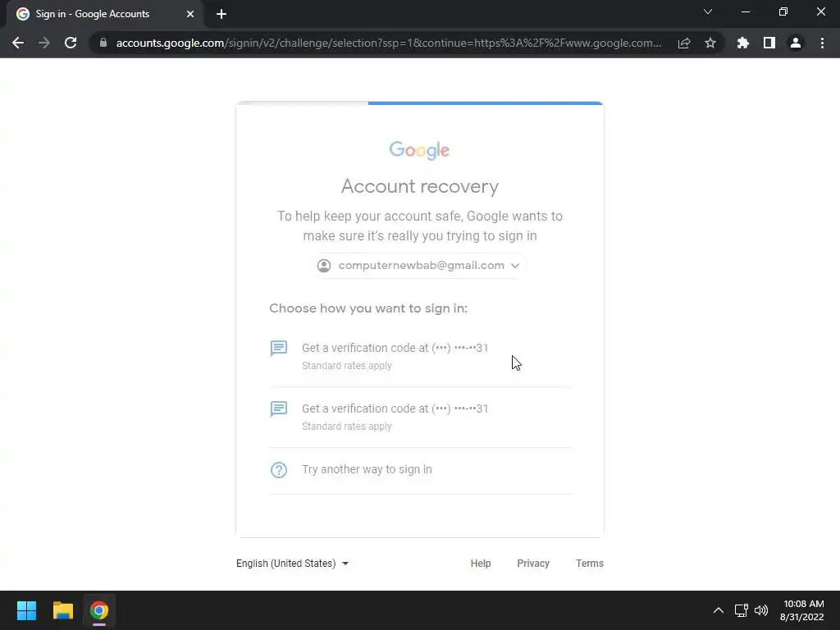The height and width of the screenshot is (630, 840).
Task: Open the Chrome profile avatar icon
Action: [796, 43]
